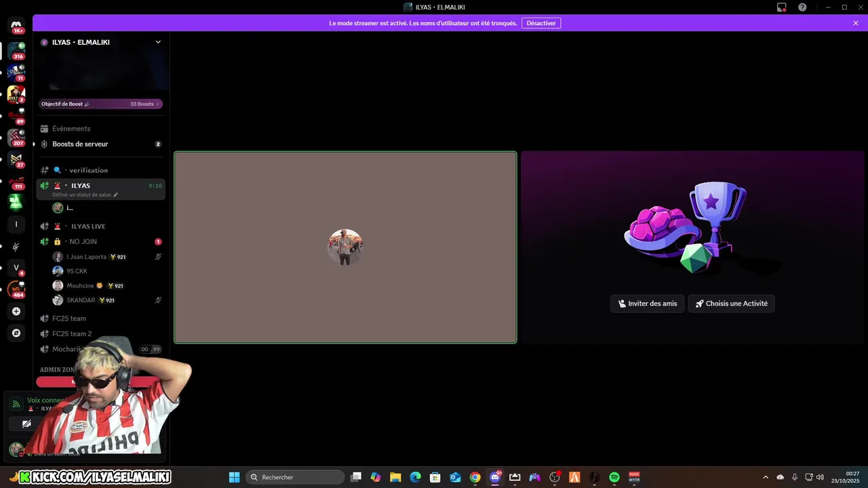Screen dimensions: 868x488
Task: Click Désactiver streamer mode button
Action: (541, 23)
